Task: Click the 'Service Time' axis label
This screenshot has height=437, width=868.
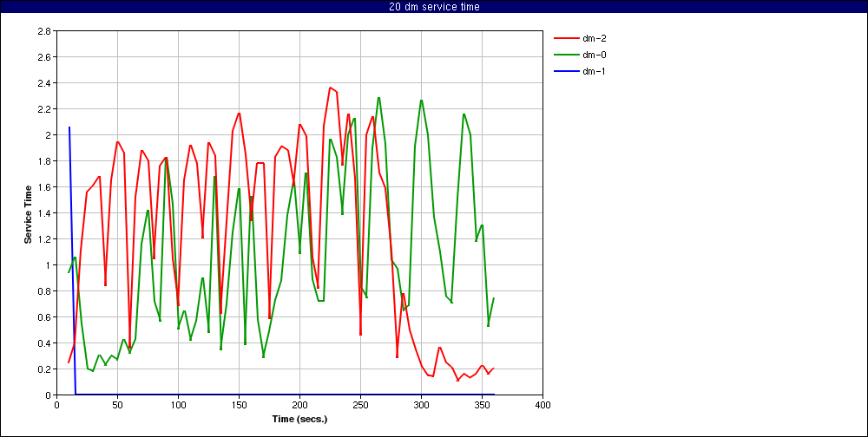Action: 27,213
